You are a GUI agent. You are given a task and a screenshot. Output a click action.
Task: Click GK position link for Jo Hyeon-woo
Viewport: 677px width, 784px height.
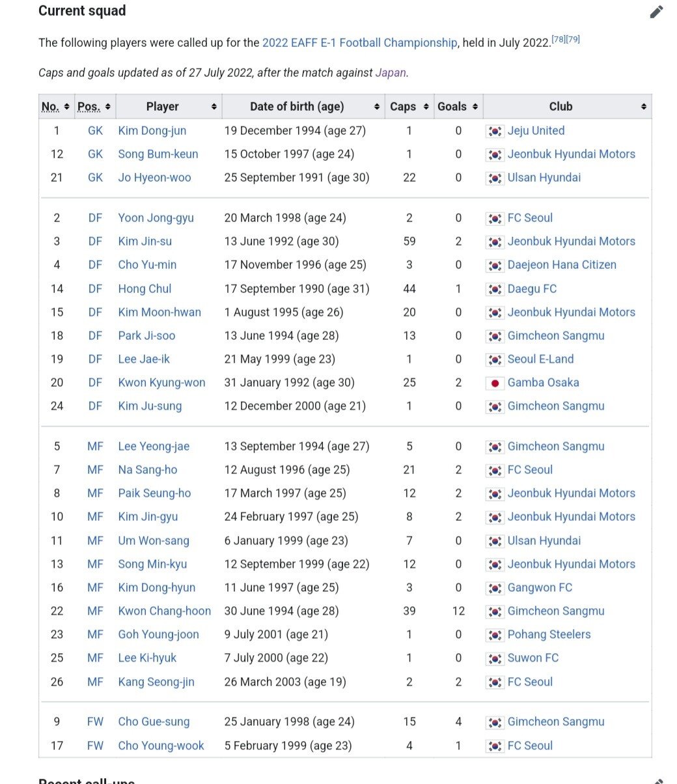95,178
